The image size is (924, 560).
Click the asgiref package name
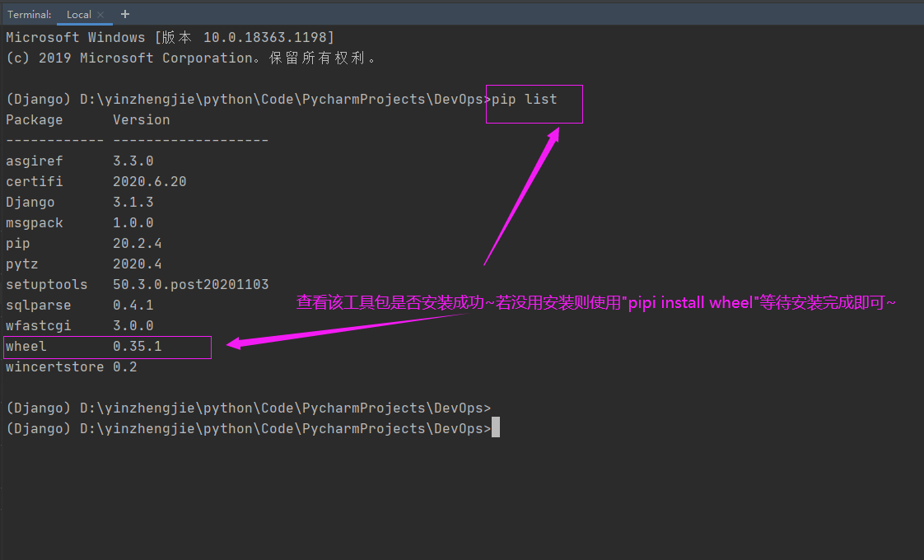click(x=33, y=161)
